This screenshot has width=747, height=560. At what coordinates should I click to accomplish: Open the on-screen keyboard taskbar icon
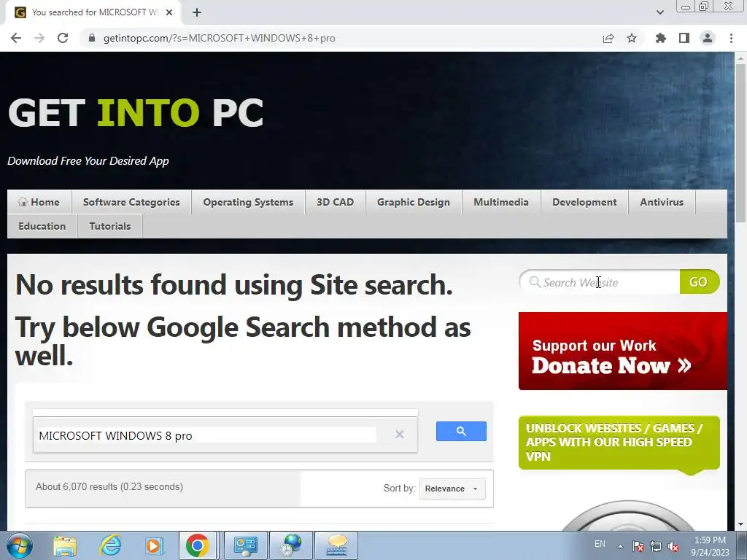(336, 545)
